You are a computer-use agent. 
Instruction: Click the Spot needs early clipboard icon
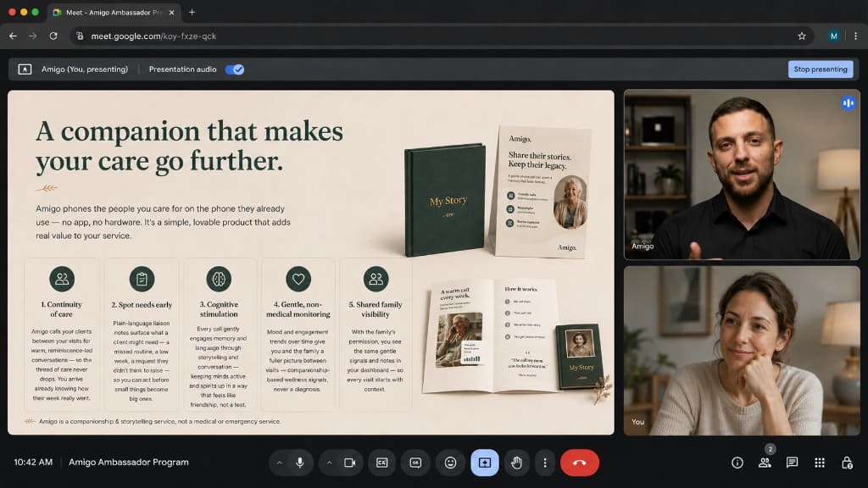click(x=142, y=279)
